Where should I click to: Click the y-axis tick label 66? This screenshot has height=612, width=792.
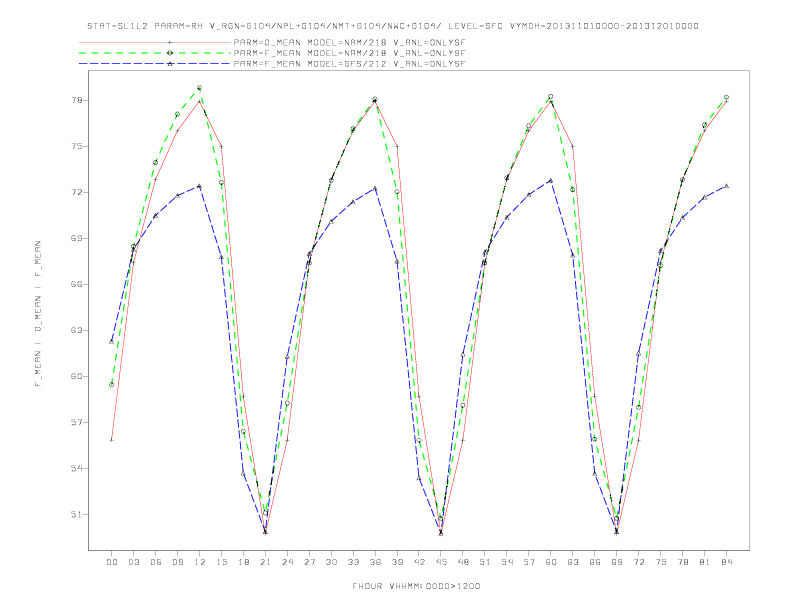pyautogui.click(x=77, y=284)
